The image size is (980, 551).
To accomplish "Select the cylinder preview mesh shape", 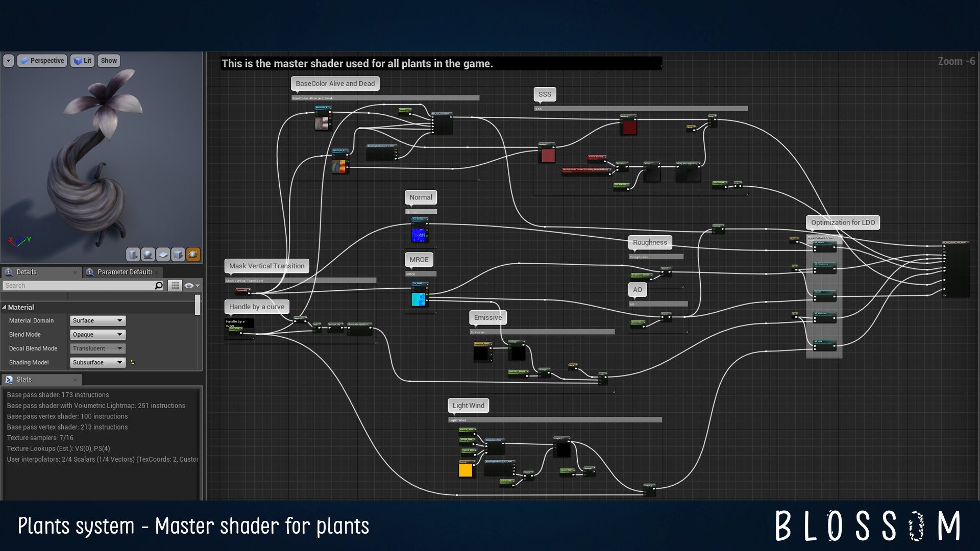I will (x=133, y=254).
